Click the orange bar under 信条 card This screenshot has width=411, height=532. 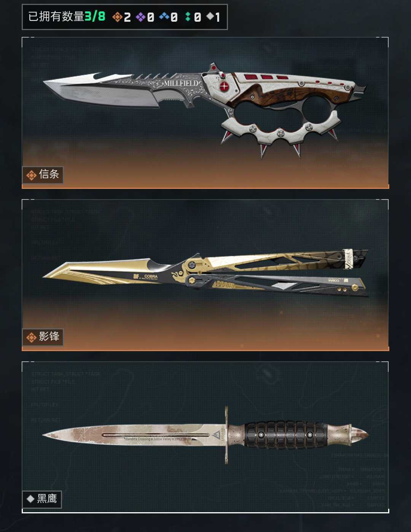(205, 187)
